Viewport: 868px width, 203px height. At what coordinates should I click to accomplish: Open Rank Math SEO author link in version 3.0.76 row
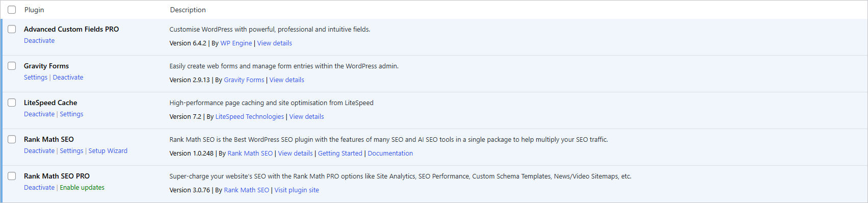pyautogui.click(x=247, y=190)
